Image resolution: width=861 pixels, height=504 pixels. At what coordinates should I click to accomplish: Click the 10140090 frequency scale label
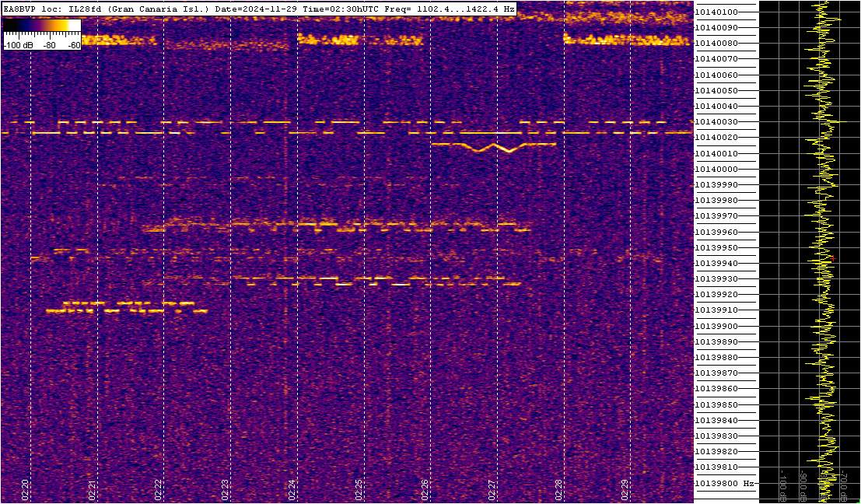716,27
